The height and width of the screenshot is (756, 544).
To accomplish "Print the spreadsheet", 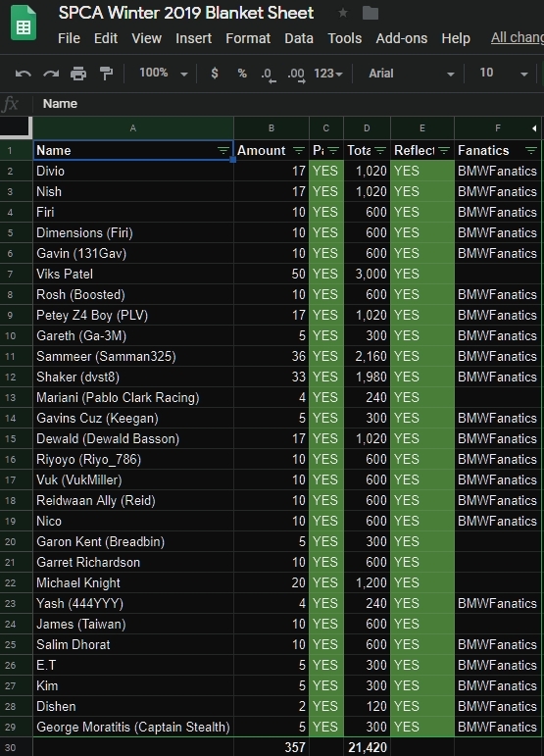I will click(78, 74).
